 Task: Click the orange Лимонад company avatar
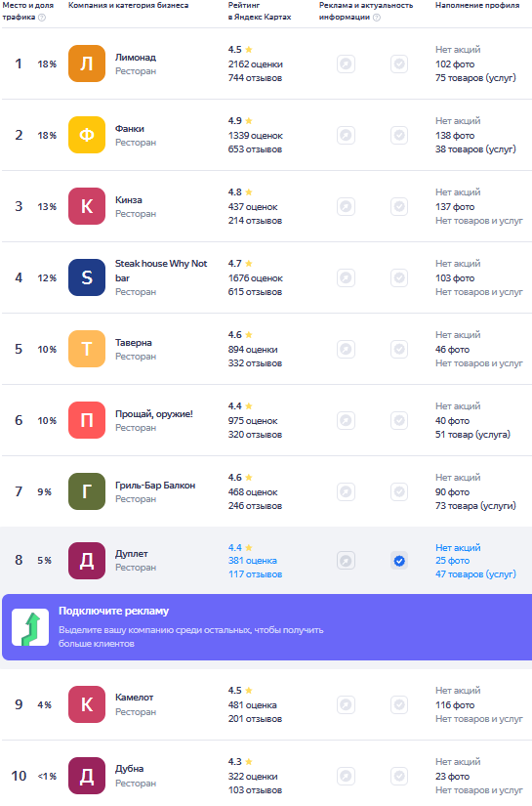(87, 64)
